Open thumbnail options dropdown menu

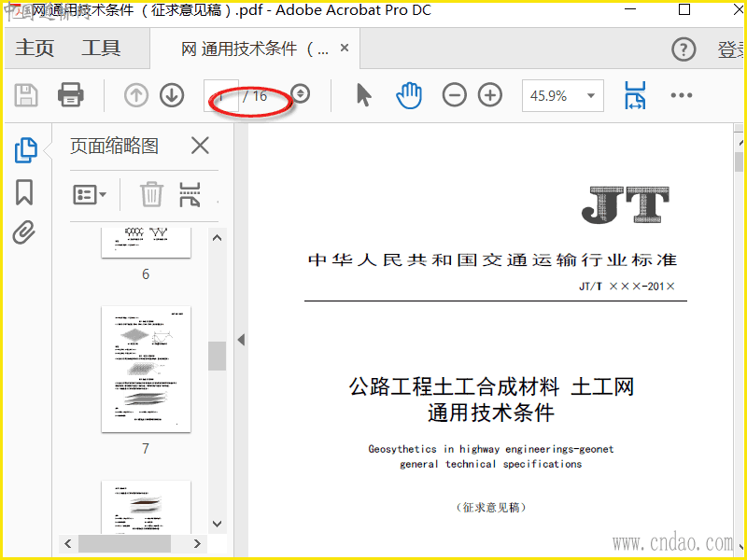pos(89,195)
